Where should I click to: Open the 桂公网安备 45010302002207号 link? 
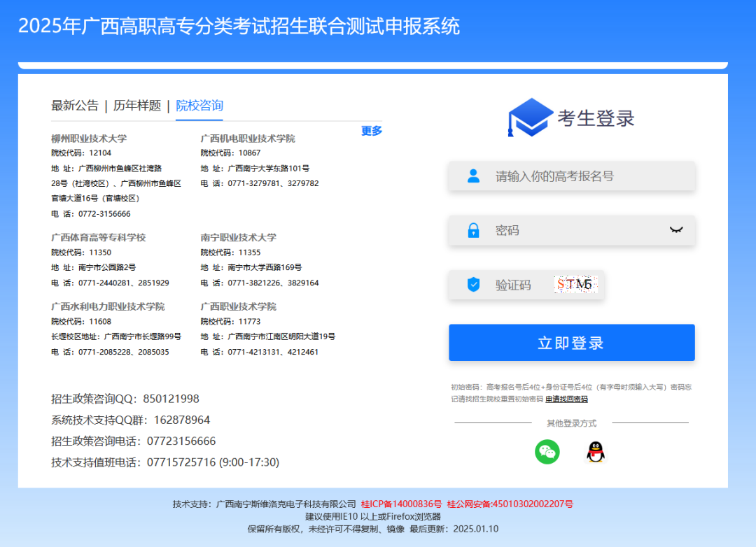click(510, 504)
